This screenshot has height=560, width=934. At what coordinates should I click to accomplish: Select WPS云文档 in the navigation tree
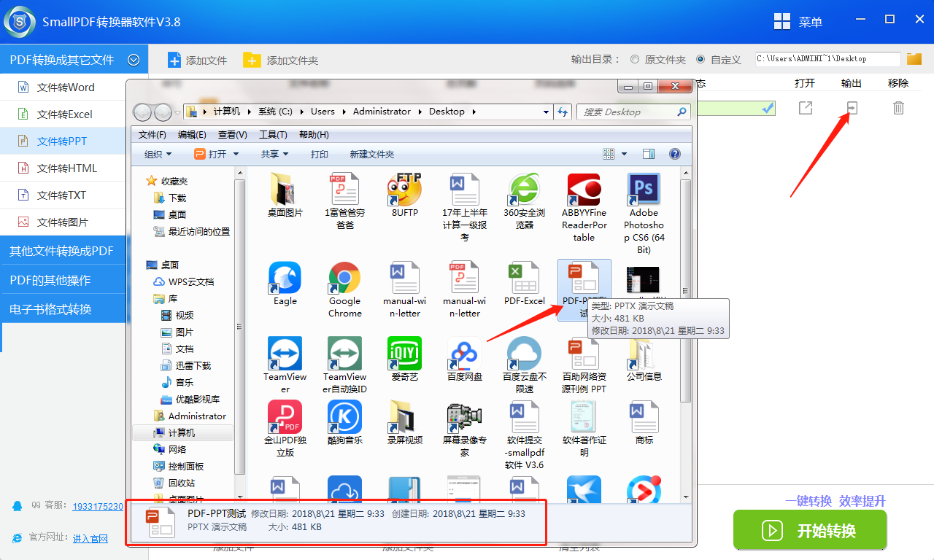click(x=183, y=281)
